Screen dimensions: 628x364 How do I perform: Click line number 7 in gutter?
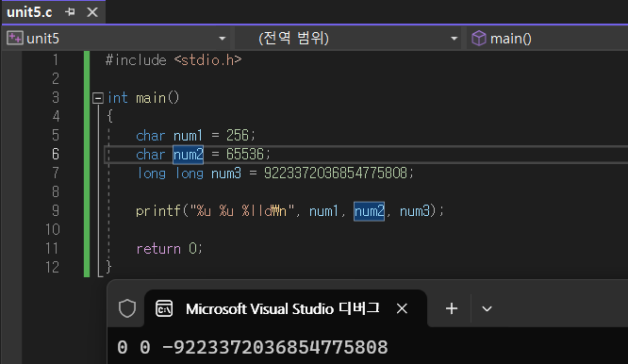point(56,173)
